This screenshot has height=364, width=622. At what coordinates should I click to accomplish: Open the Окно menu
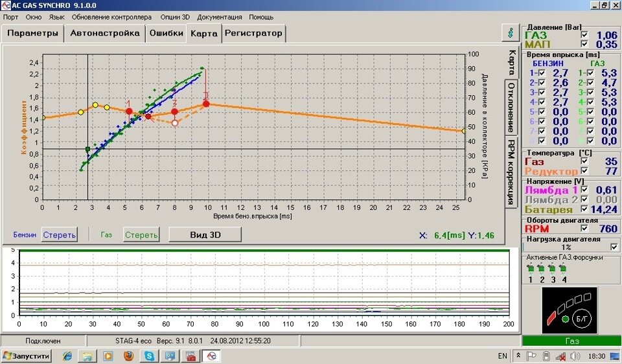coord(34,17)
